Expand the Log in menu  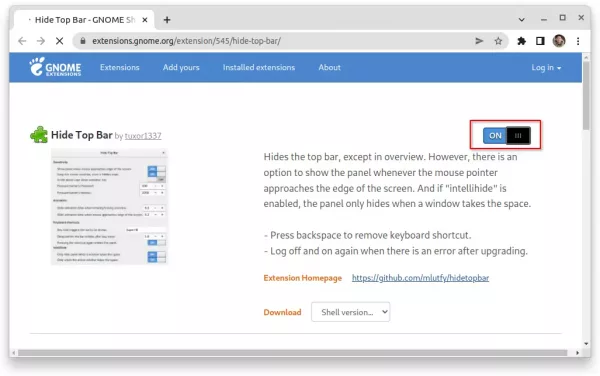546,68
